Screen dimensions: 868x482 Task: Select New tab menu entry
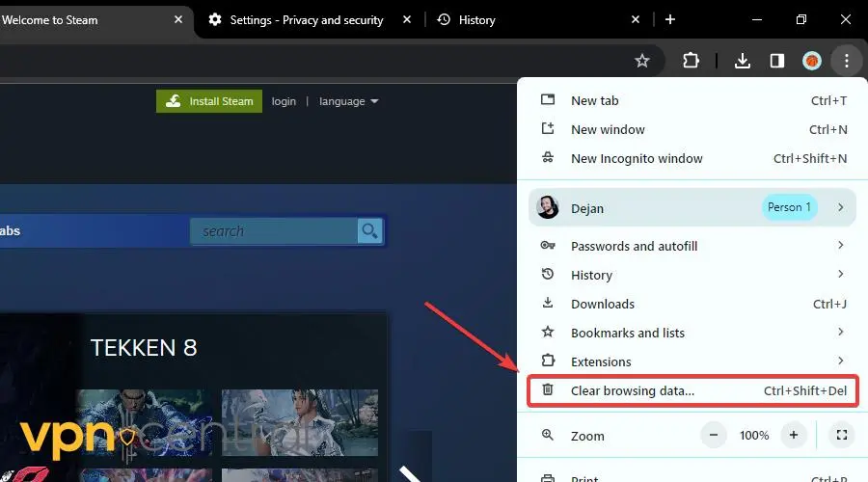tap(692, 100)
